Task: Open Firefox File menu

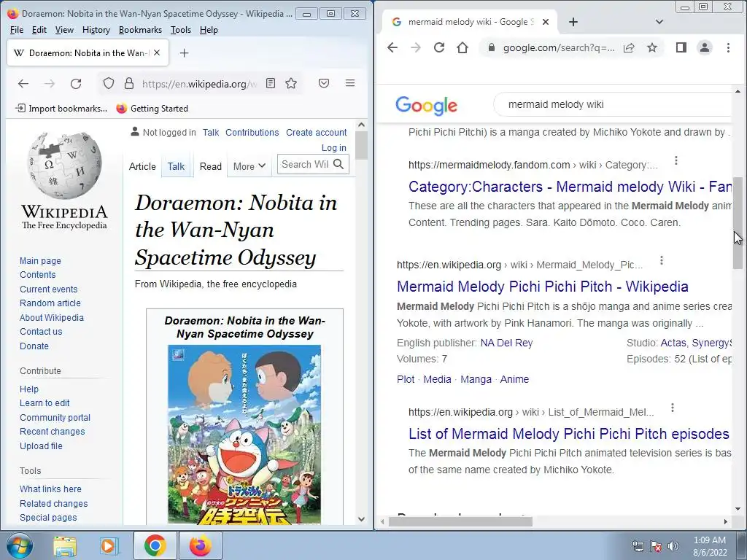Action: 17,30
